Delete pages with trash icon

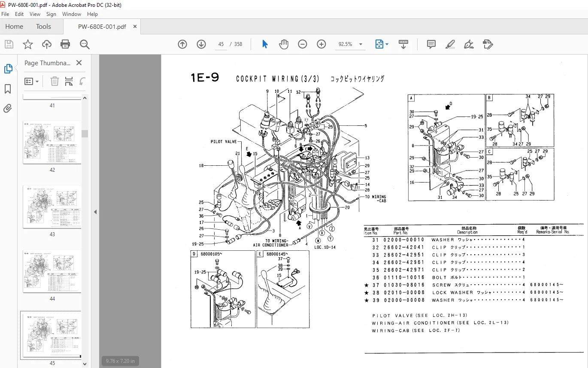pos(55,81)
